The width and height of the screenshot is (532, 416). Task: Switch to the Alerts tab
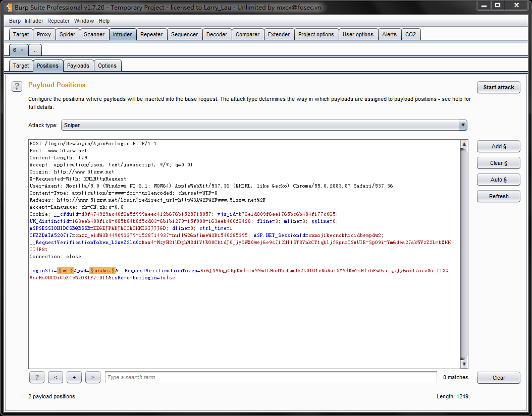pyautogui.click(x=389, y=34)
